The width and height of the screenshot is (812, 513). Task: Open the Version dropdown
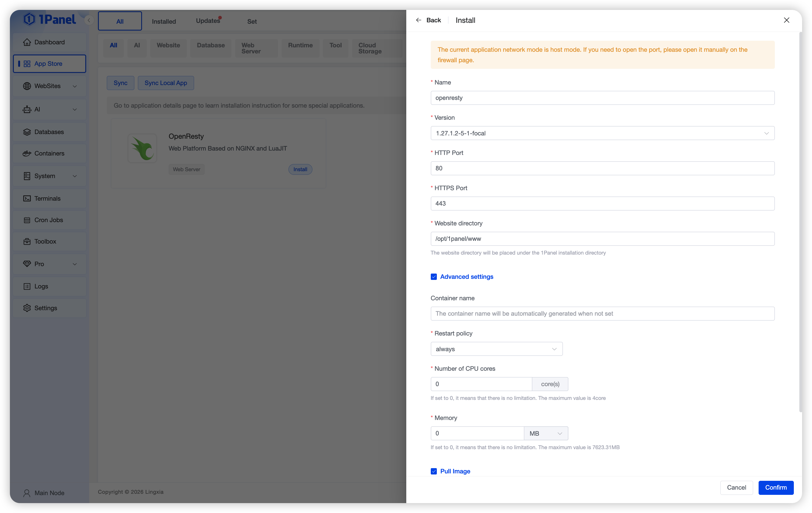click(x=602, y=133)
